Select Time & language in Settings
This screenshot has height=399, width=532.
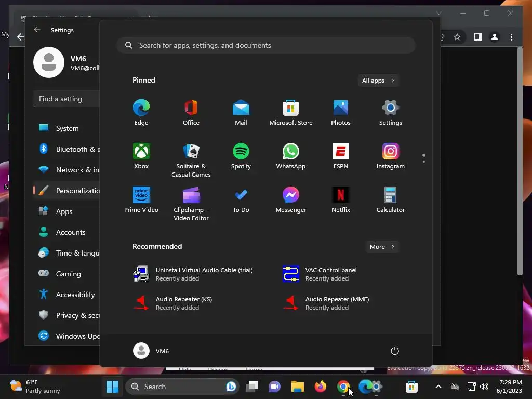tap(67, 253)
